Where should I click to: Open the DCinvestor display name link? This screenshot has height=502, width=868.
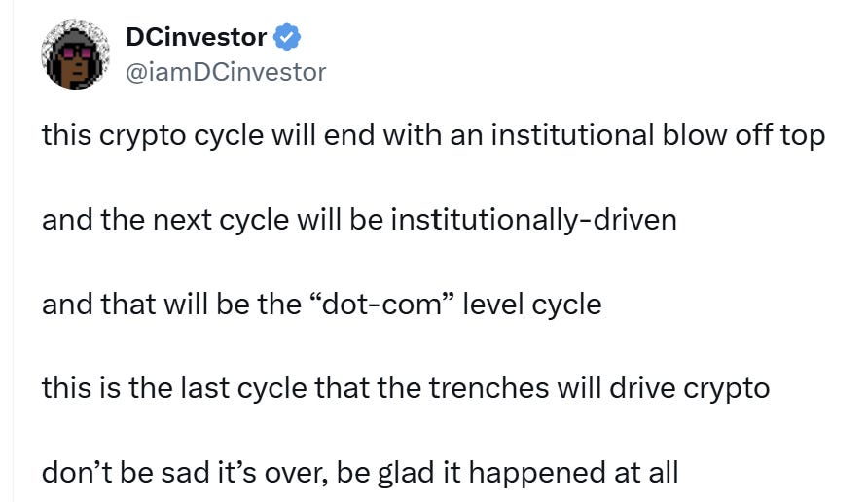(x=197, y=38)
